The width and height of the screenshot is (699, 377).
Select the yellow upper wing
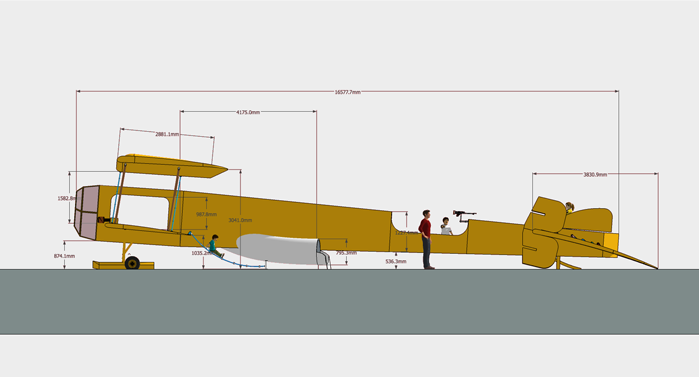[171, 166]
